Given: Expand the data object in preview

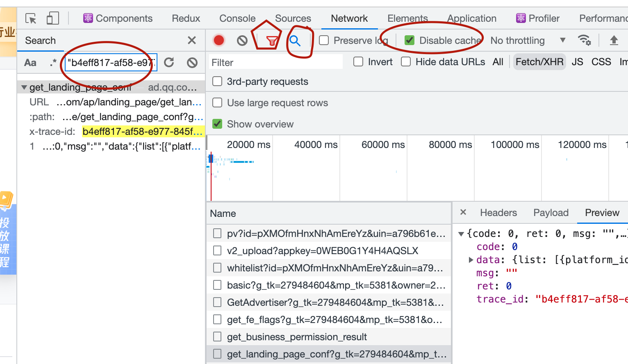Looking at the screenshot, I should [471, 260].
